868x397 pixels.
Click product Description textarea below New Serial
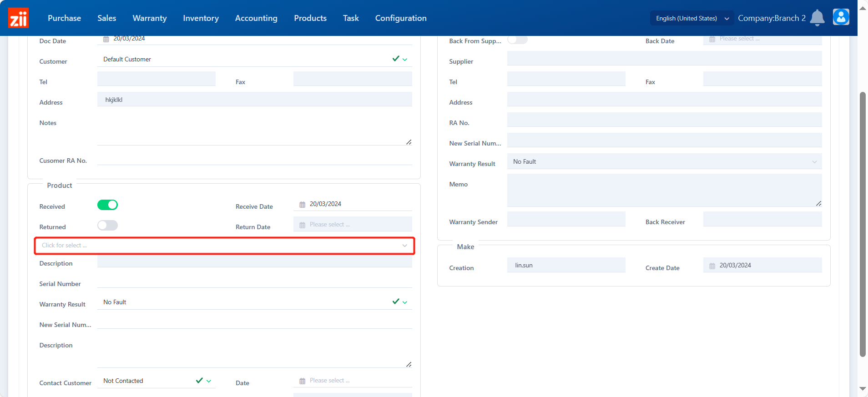255,352
